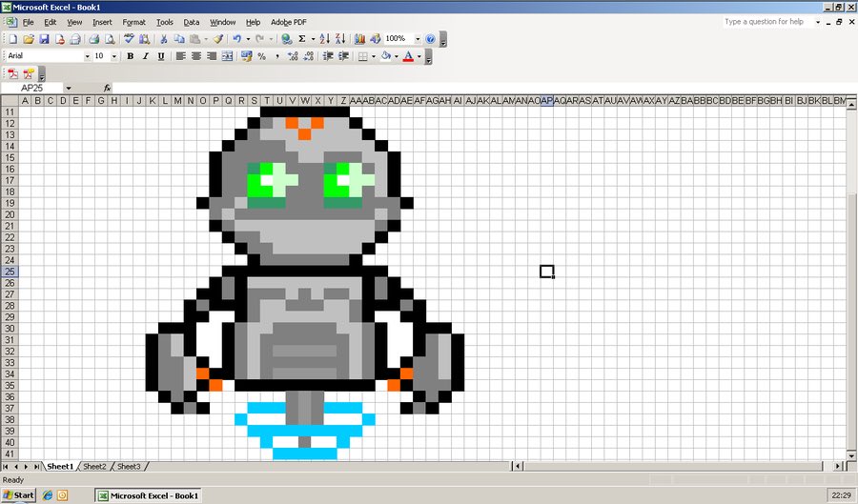Open the 100% zoom dropdown
The height and width of the screenshot is (504, 858).
(x=418, y=39)
